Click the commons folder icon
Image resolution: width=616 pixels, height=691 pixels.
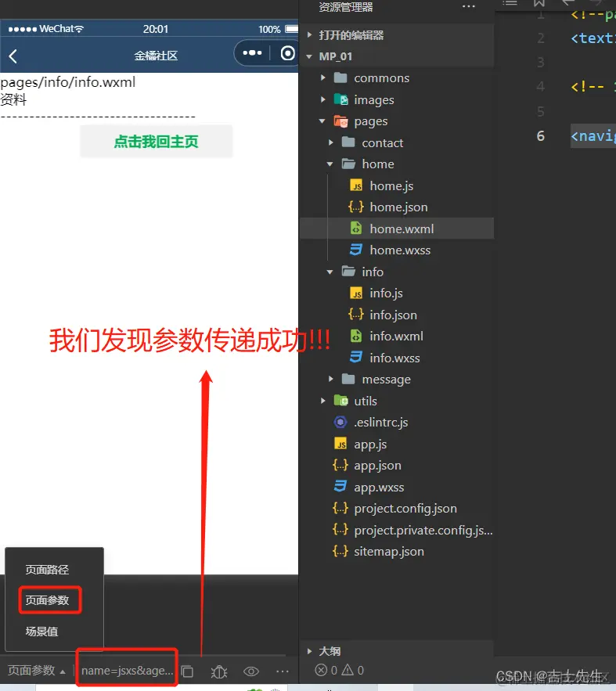[340, 77]
